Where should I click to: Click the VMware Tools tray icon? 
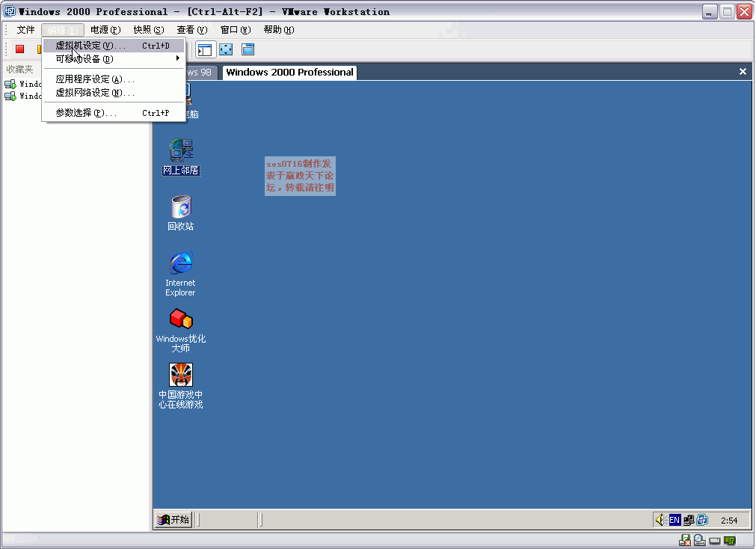pos(702,520)
